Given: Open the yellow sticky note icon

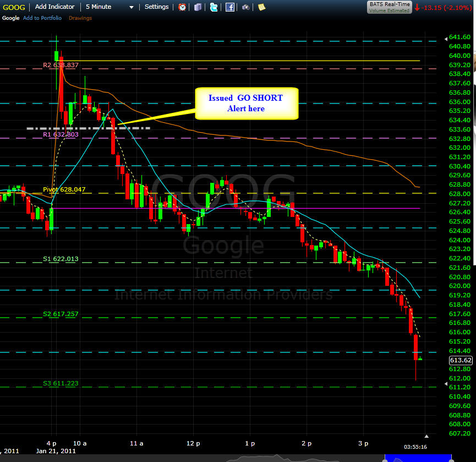Looking at the screenshot, I should point(262,7).
